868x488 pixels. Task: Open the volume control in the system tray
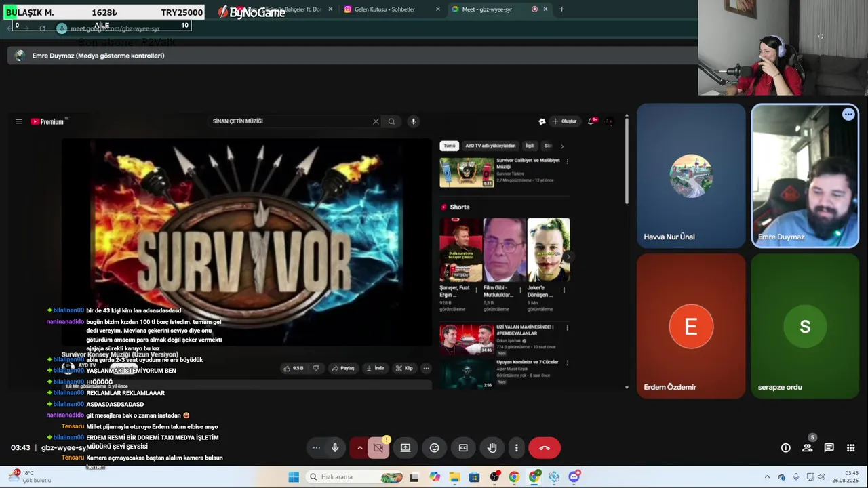(x=821, y=477)
